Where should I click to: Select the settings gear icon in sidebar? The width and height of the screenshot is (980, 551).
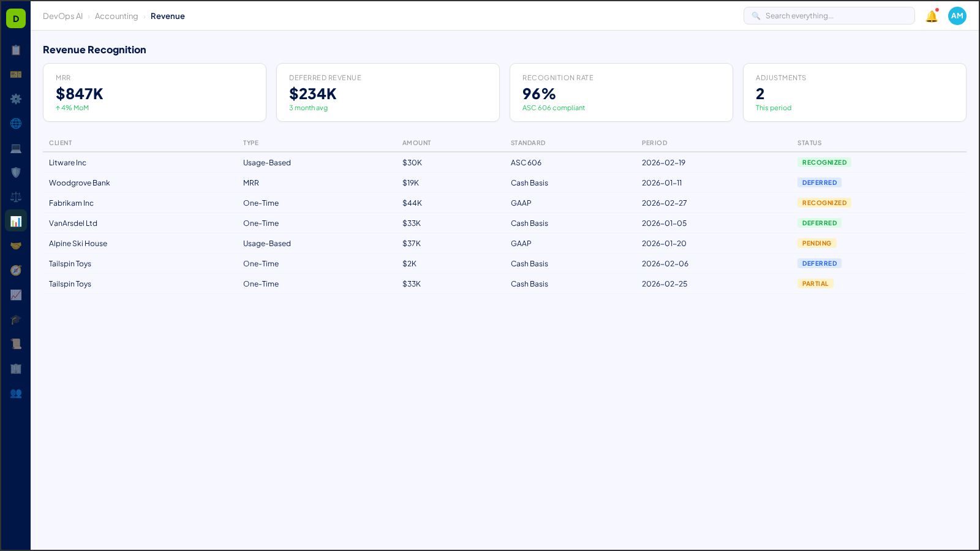(x=16, y=99)
